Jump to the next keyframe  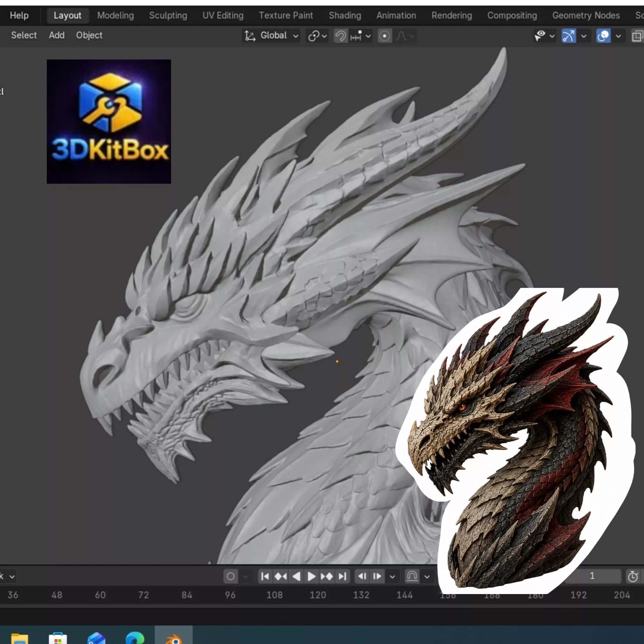[327, 576]
